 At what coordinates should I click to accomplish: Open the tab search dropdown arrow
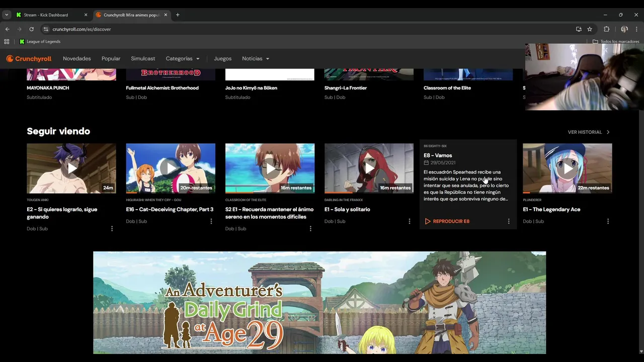click(7, 15)
